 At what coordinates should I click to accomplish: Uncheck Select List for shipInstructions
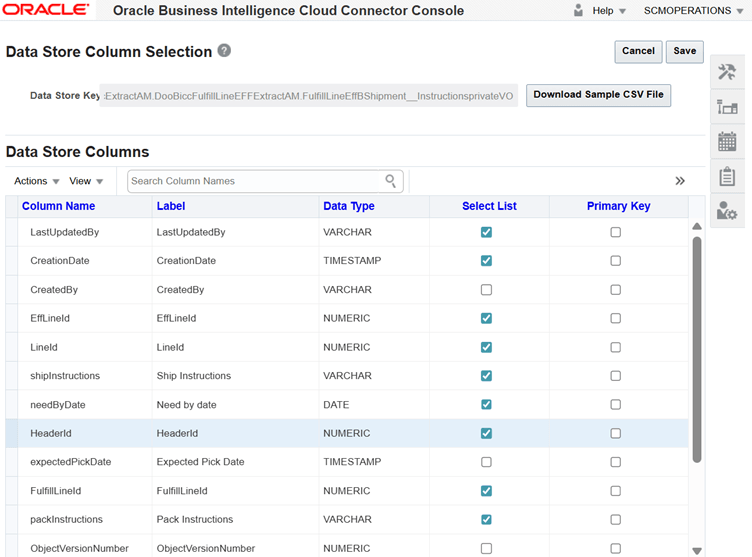pos(486,376)
